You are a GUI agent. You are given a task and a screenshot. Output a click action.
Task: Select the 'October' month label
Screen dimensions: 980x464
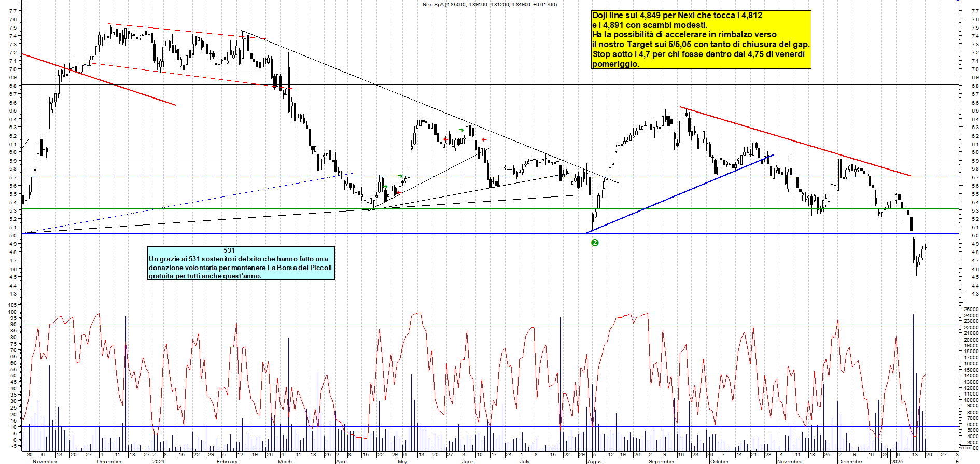pos(719,461)
